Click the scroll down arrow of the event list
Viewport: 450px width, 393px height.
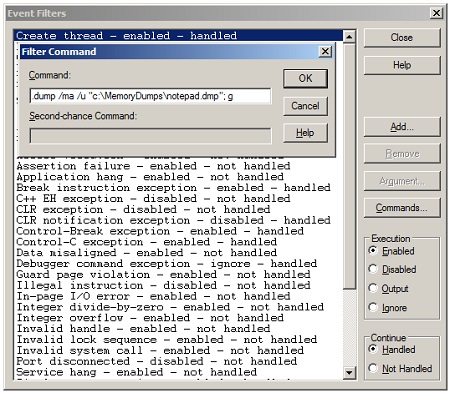(349, 372)
